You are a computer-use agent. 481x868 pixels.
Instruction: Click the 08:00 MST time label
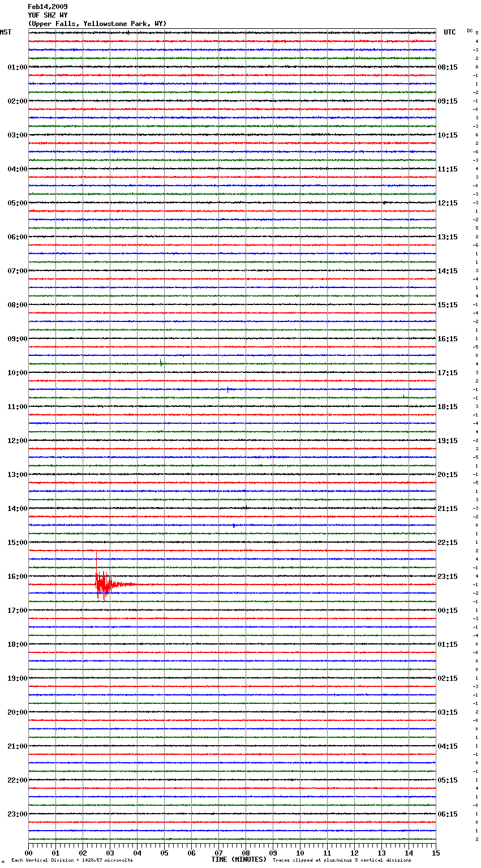17,305
